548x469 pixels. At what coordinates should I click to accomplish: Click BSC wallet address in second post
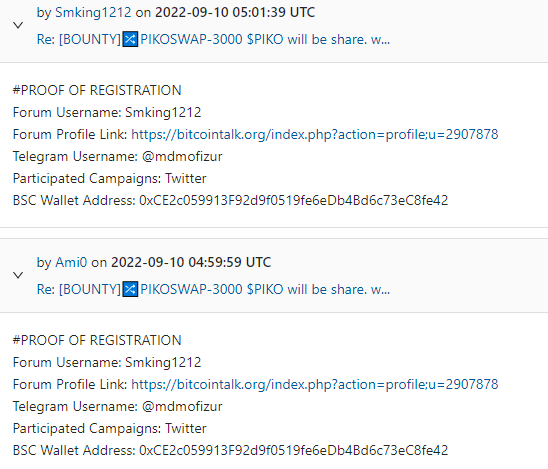pyautogui.click(x=294, y=450)
